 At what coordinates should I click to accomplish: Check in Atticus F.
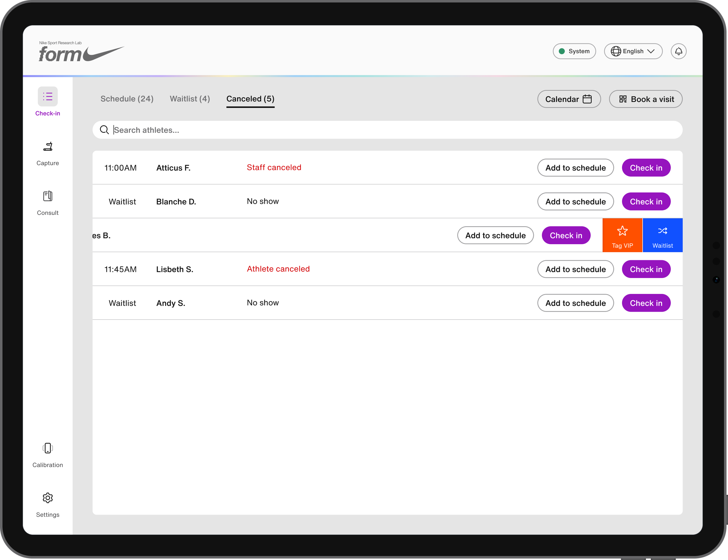point(646,168)
